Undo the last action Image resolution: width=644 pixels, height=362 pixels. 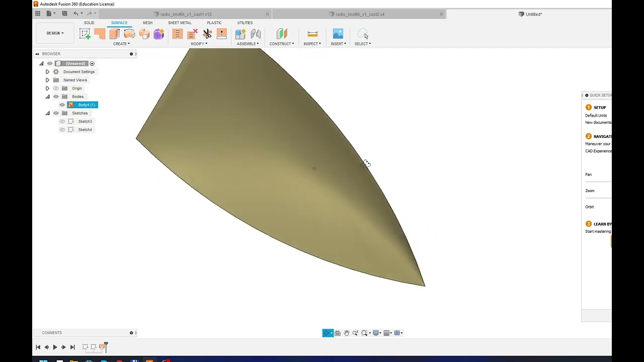pos(76,14)
